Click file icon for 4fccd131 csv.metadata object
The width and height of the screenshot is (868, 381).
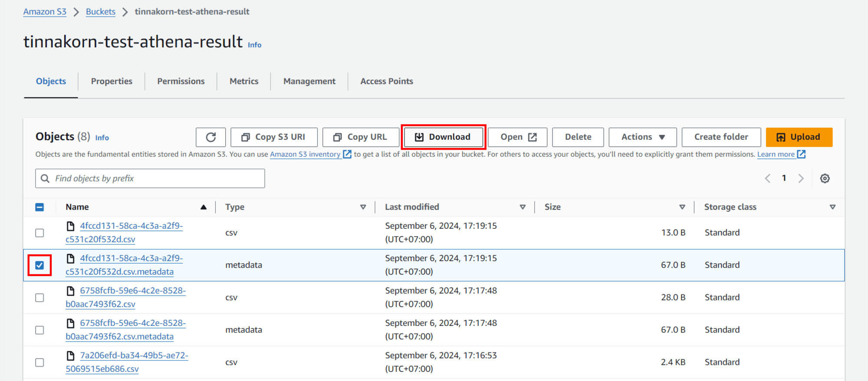coord(70,259)
